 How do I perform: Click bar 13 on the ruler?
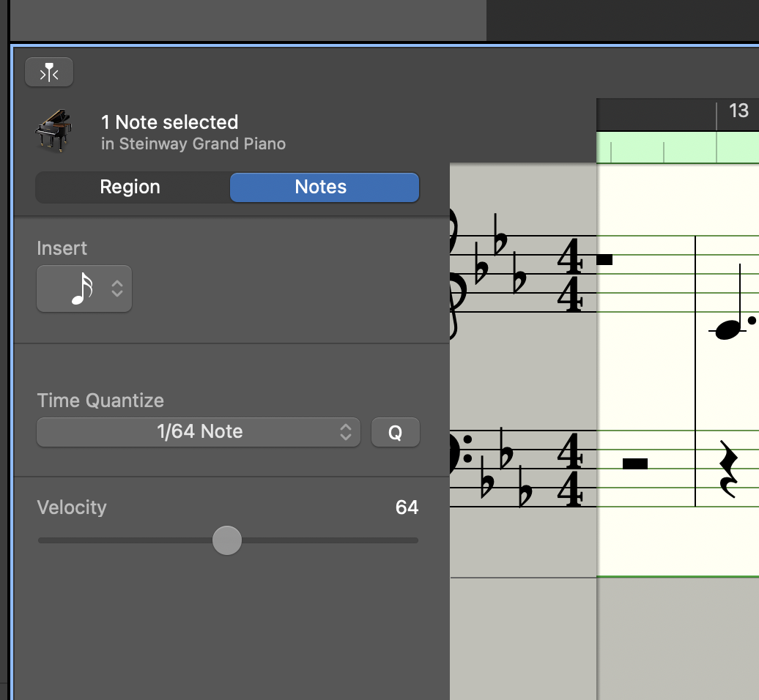tap(738, 111)
